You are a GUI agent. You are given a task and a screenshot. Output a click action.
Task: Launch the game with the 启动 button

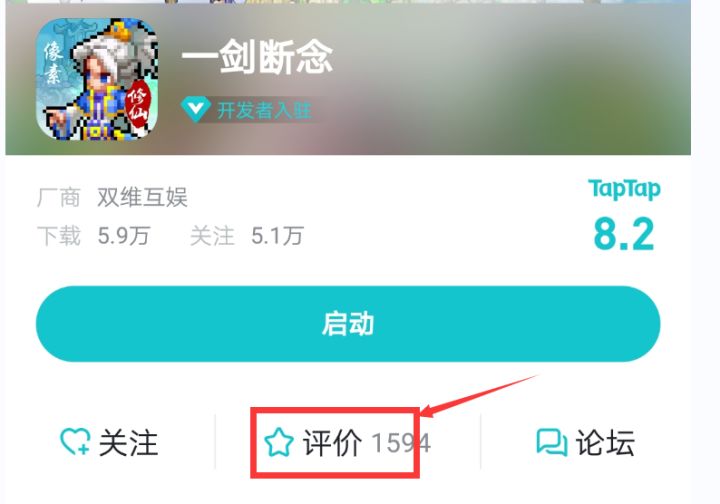(348, 324)
